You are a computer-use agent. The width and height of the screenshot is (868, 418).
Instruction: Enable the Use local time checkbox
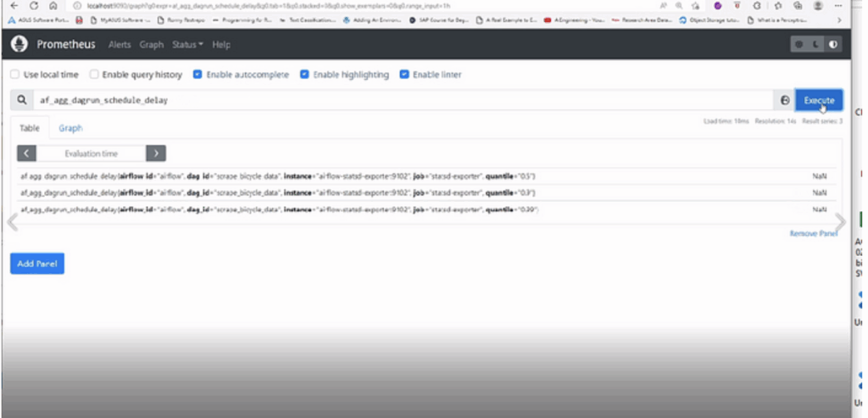tap(14, 75)
